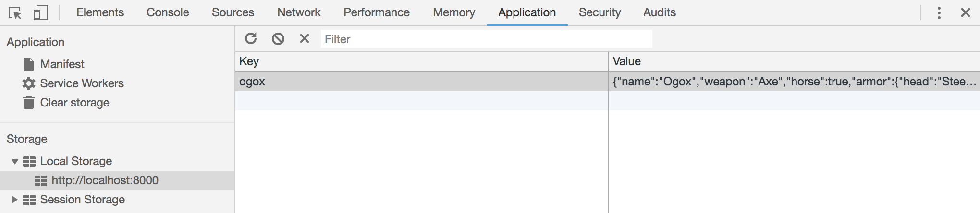980x213 pixels.
Task: Toggle the device toolbar icon
Action: [x=40, y=13]
